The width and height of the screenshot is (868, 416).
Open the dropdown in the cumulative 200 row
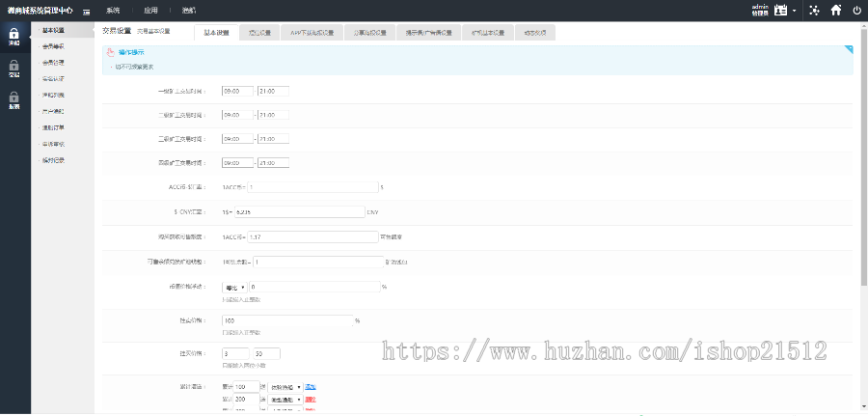click(x=286, y=400)
